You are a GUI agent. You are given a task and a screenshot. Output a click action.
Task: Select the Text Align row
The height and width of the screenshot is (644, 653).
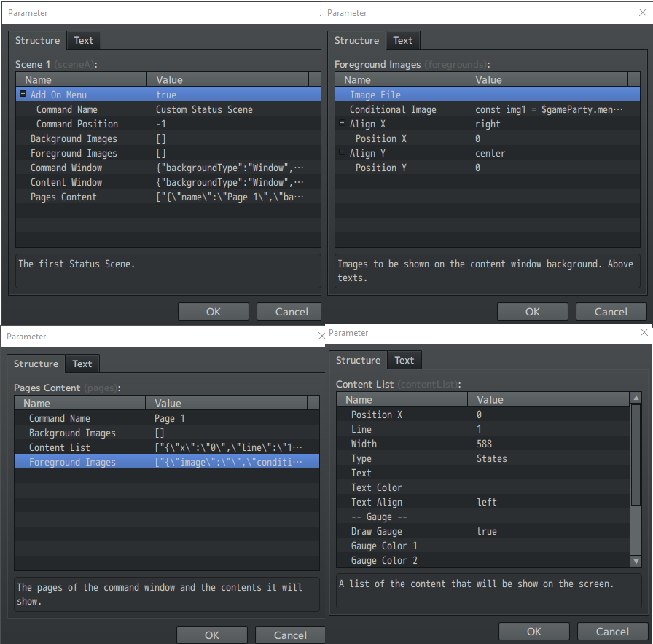pos(483,502)
